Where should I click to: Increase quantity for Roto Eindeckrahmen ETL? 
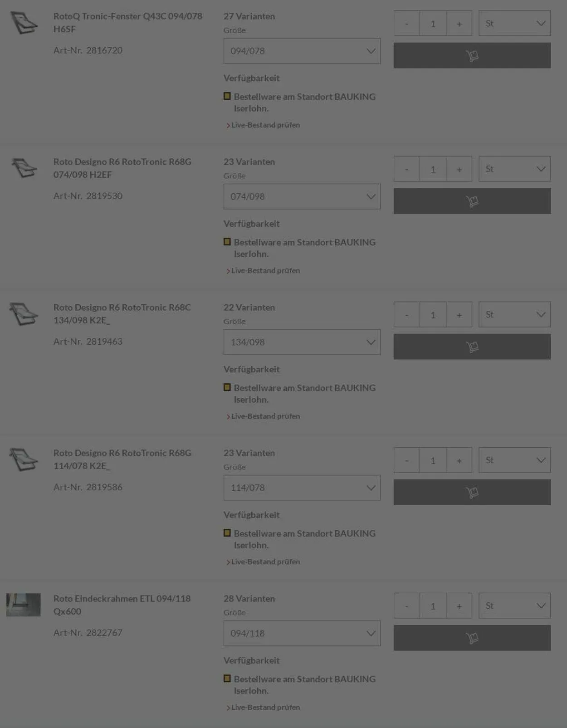point(459,606)
